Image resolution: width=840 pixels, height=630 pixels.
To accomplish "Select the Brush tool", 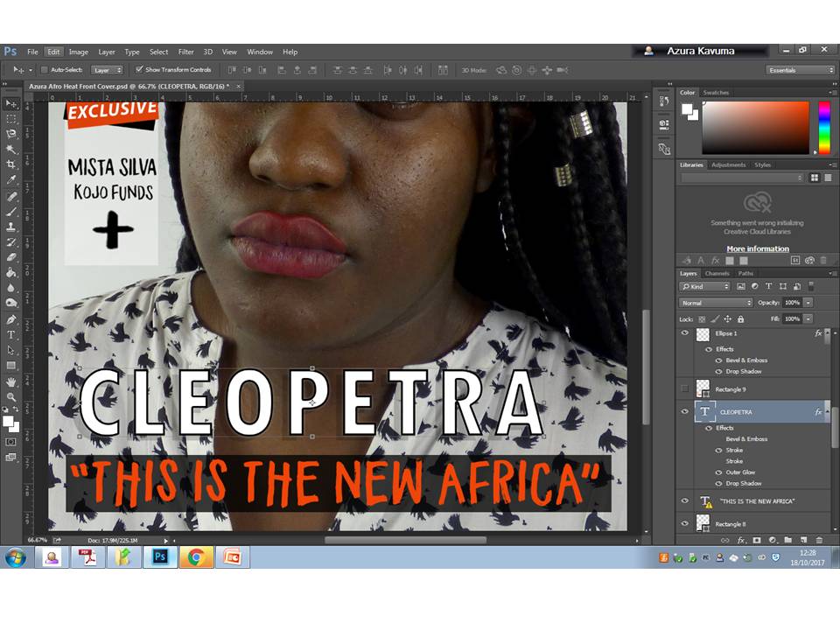I will point(10,211).
